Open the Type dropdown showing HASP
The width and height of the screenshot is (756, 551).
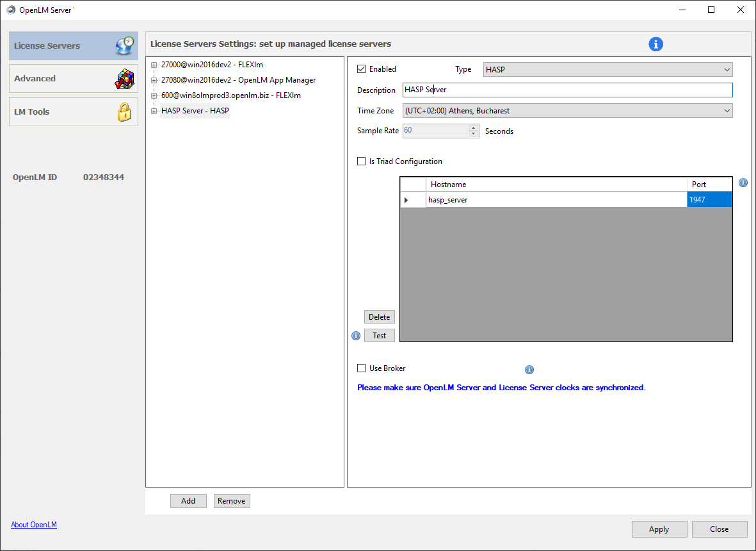coord(607,69)
